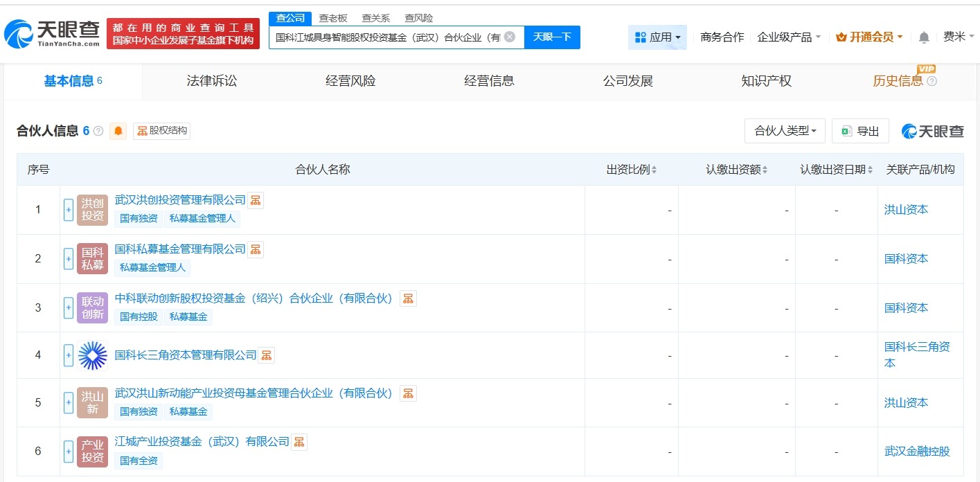This screenshot has height=482, width=980.
Task: Click the notification bell in the top navbar
Action: tap(924, 37)
